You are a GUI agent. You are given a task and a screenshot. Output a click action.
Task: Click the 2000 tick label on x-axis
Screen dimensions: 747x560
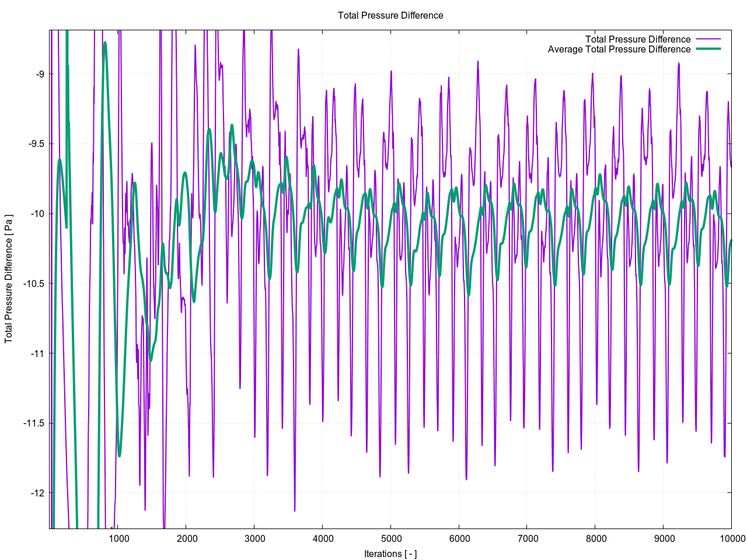[187, 538]
